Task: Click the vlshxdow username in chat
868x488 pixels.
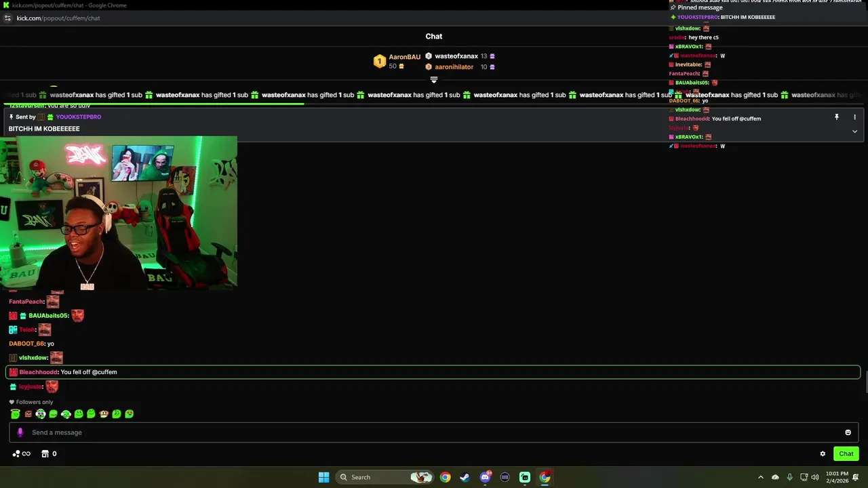Action: coord(33,358)
